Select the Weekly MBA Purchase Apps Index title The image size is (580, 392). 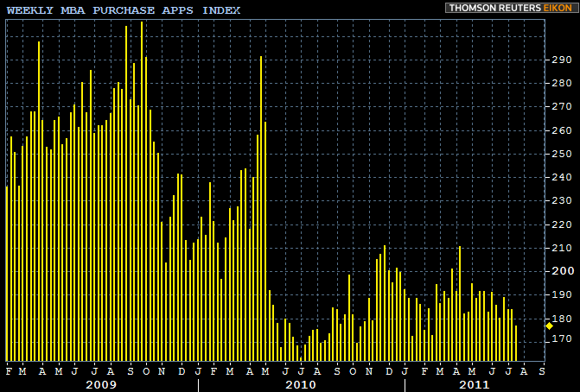coord(124,9)
